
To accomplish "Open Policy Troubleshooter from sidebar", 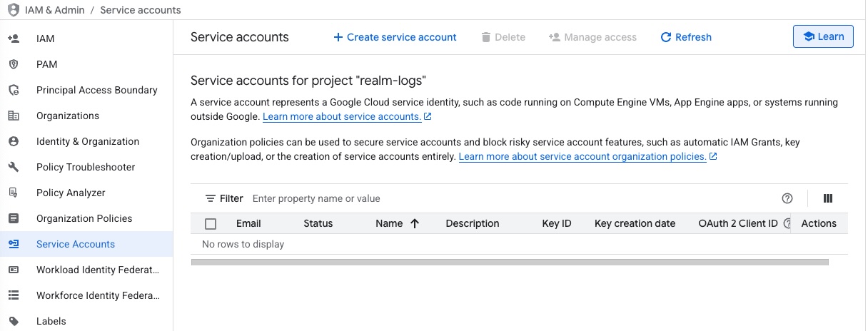I will pos(86,167).
